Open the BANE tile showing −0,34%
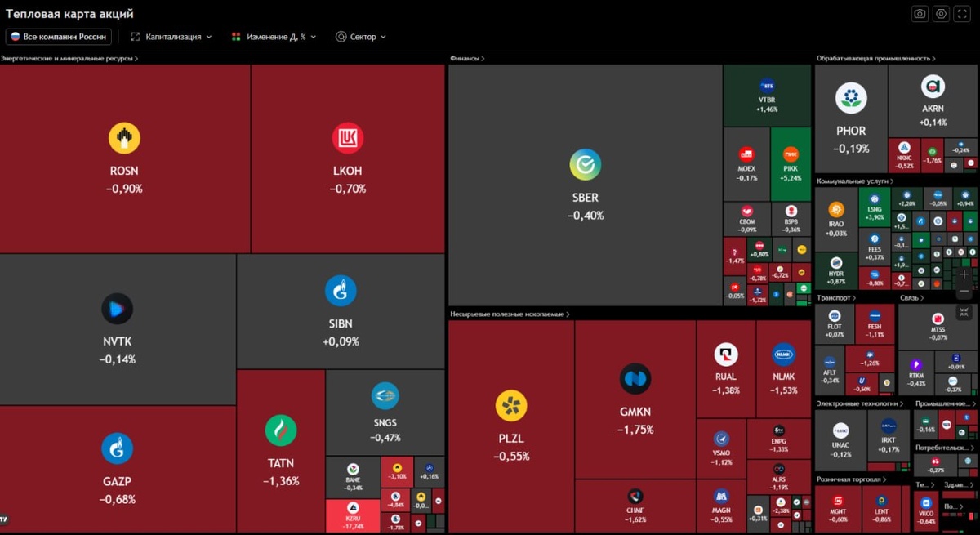Screen dimensions: 980x535 (353, 477)
